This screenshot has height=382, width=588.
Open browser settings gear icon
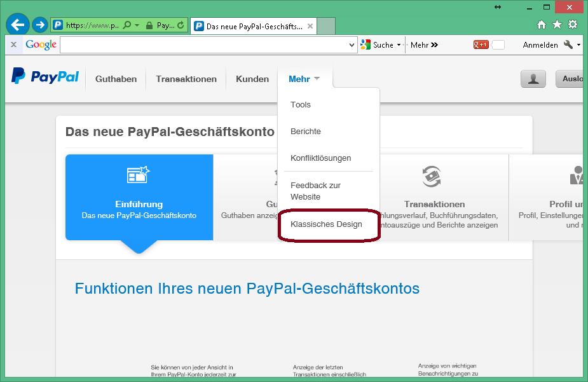tap(573, 25)
